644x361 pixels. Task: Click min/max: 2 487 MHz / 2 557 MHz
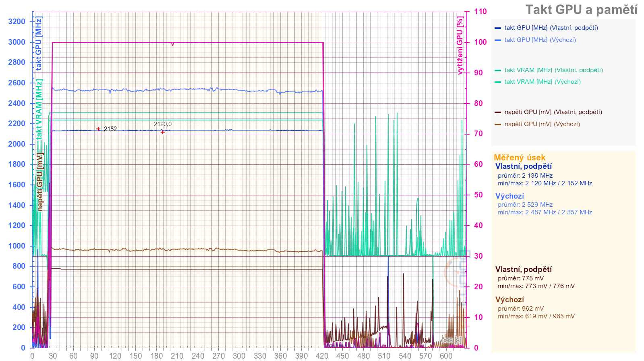545,212
